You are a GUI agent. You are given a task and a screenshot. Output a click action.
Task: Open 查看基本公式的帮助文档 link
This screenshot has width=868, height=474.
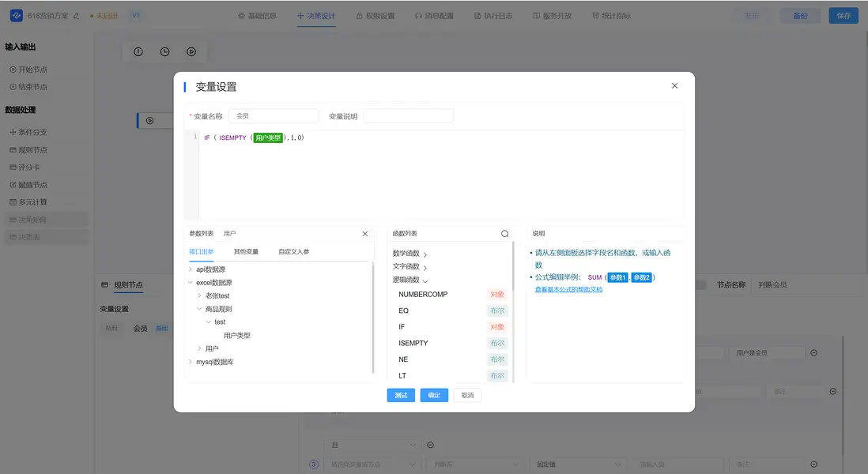[x=568, y=289]
